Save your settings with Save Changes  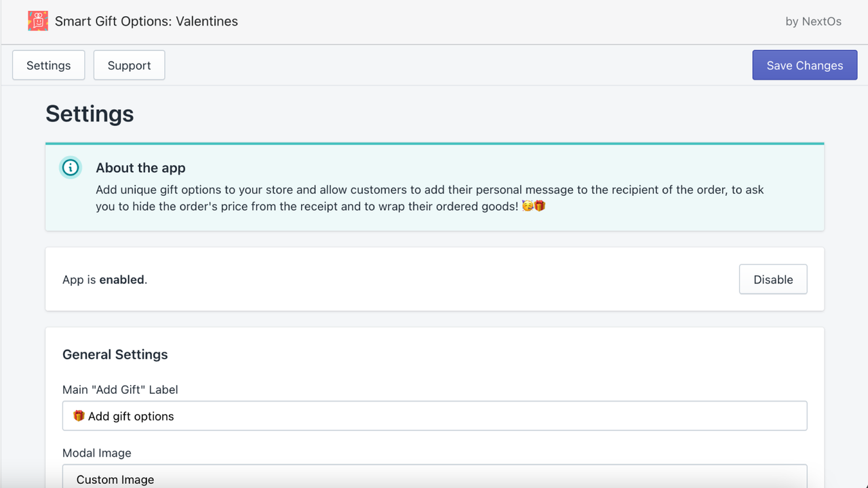pyautogui.click(x=804, y=65)
